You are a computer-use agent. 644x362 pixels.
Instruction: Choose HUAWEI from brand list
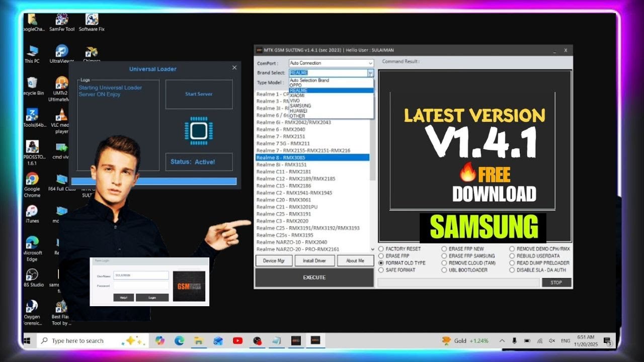click(x=331, y=111)
